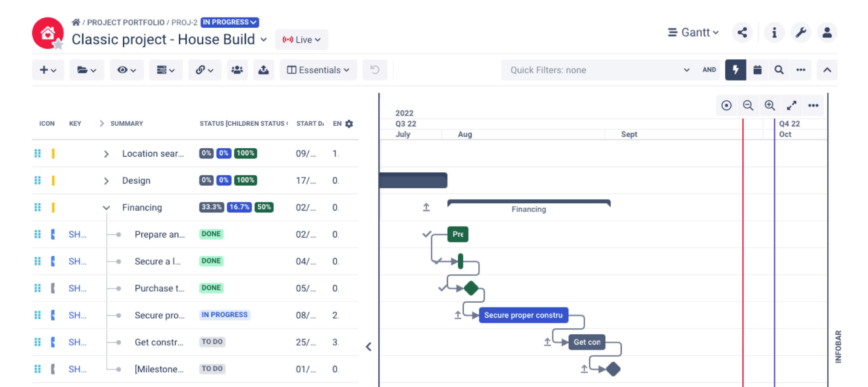868x387 pixels.
Task: Open the Quick Filters dropdown
Action: click(x=599, y=70)
